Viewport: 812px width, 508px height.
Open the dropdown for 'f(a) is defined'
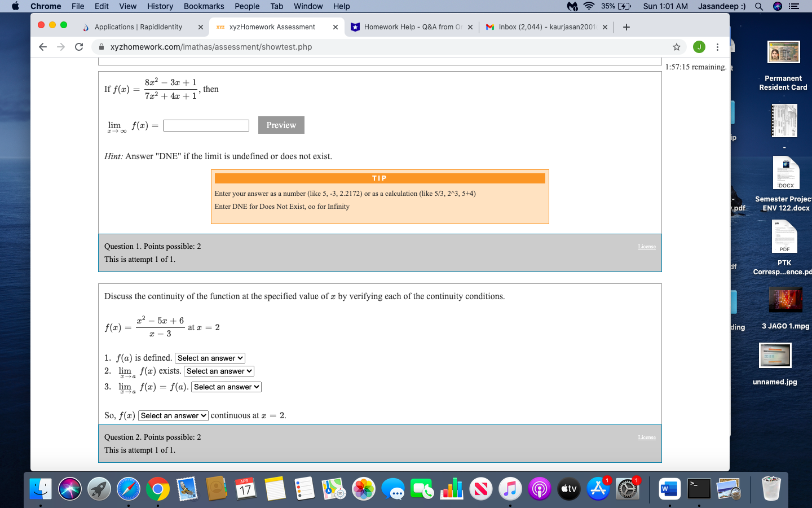pos(210,358)
